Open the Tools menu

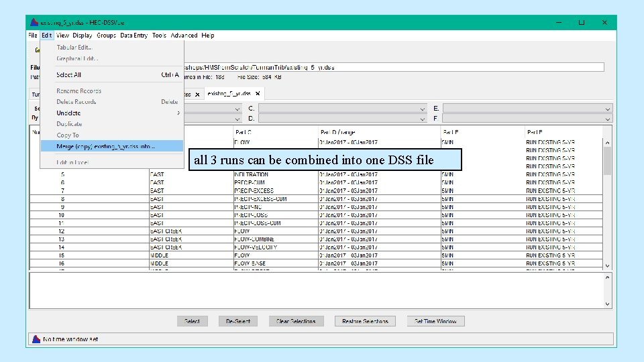159,36
